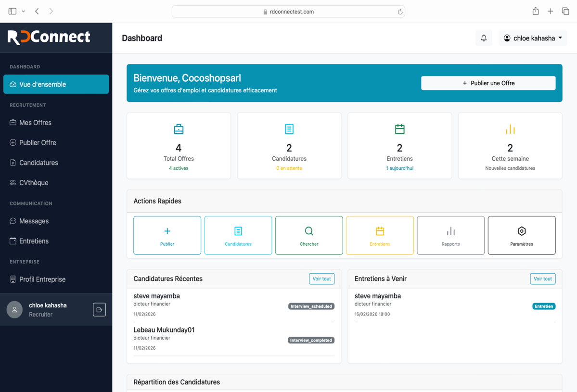The height and width of the screenshot is (392, 577).
Task: Go to CVthèque in the sidebar
Action: [34, 183]
